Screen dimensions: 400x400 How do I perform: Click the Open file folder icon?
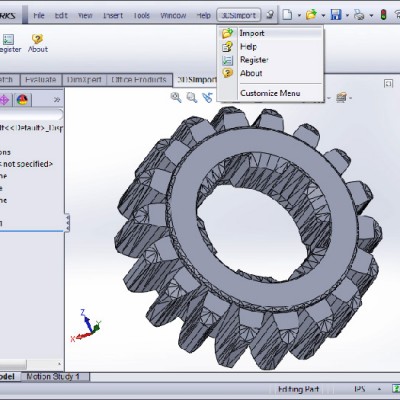[x=311, y=15]
